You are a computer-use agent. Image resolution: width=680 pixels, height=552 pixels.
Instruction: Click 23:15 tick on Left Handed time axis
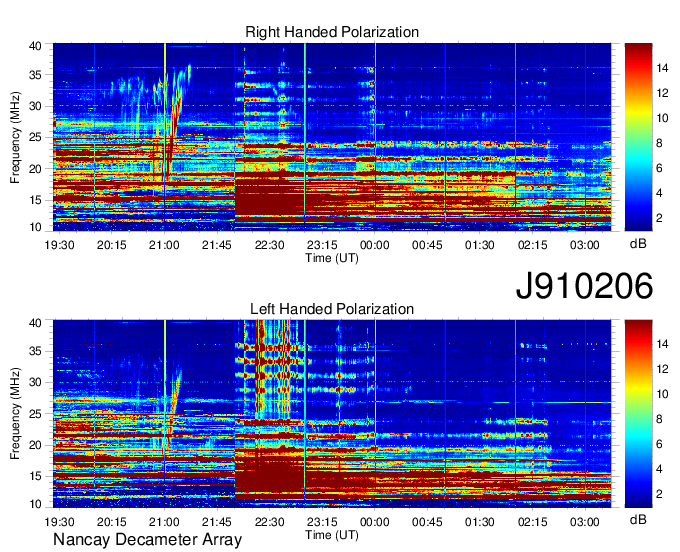tap(322, 522)
